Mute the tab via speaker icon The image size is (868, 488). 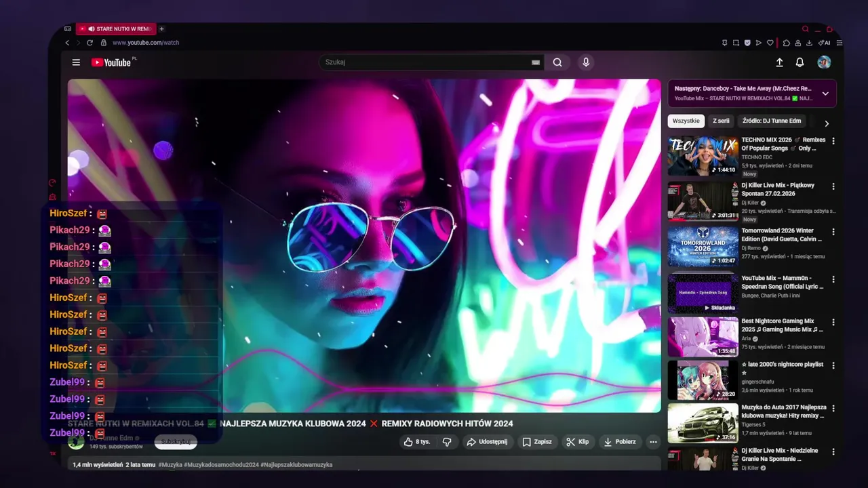coord(92,28)
